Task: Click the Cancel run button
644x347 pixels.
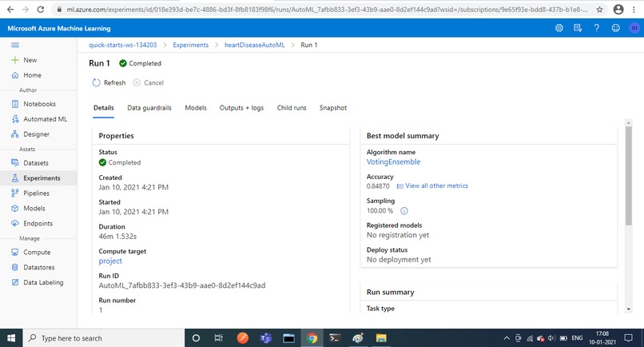Action: (x=149, y=82)
